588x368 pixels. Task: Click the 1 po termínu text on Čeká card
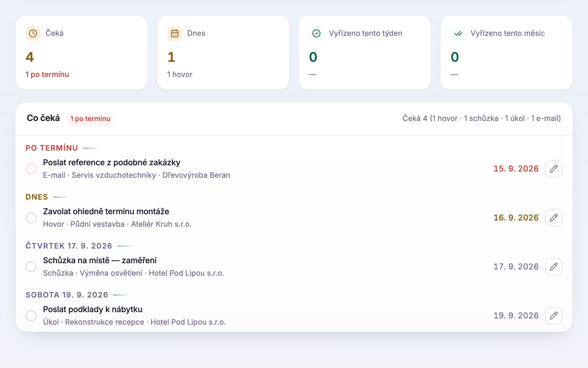point(47,75)
